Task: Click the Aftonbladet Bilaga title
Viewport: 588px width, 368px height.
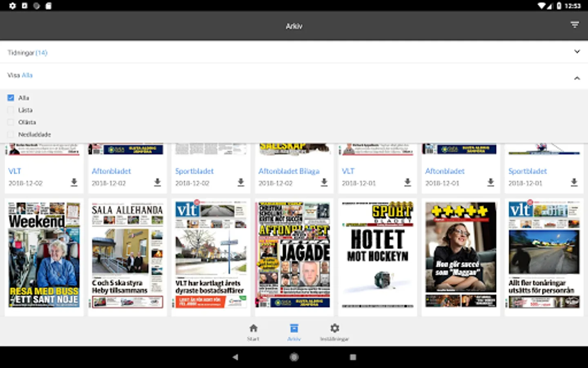Action: [x=289, y=171]
